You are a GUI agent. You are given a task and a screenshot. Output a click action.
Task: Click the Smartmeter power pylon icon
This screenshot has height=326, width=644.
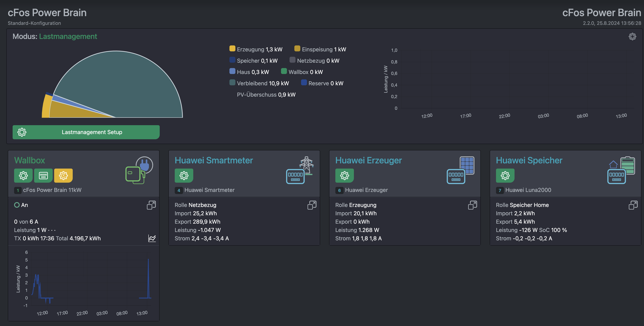point(300,170)
